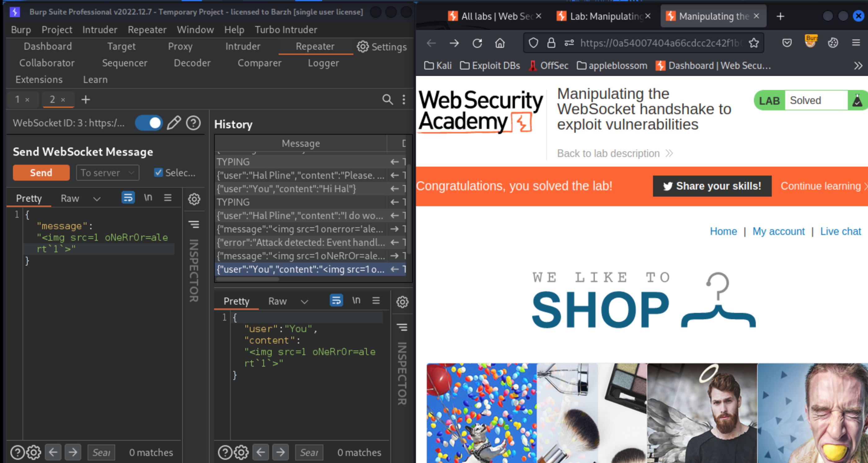Open the WebSocket help question mark icon
868x463 pixels.
[193, 123]
